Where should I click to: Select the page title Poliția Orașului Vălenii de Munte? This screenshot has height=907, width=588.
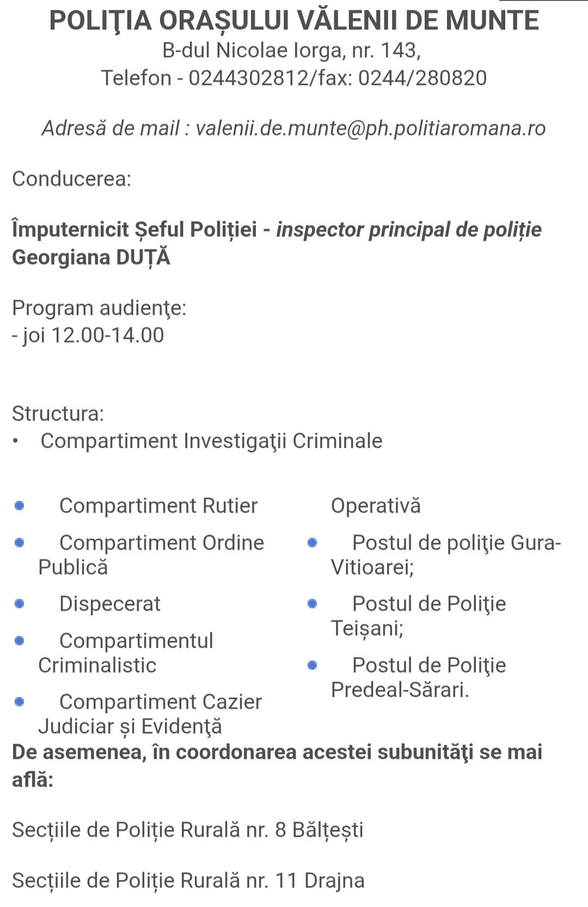point(294,21)
